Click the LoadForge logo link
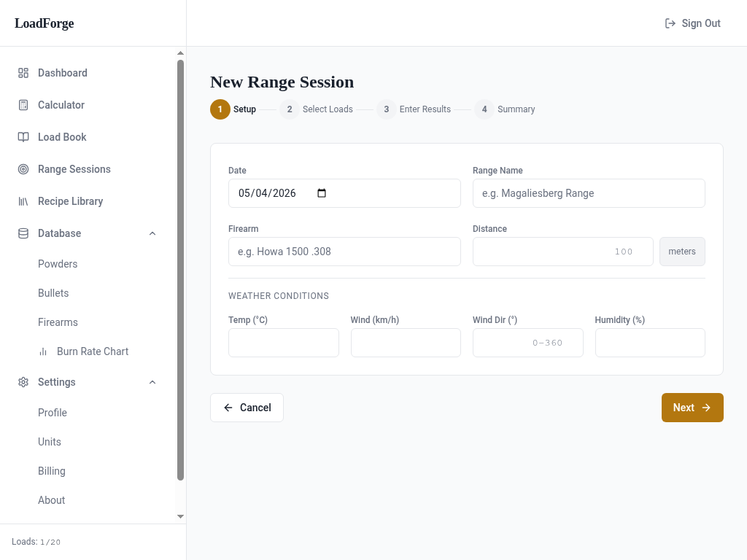747x560 pixels. [x=44, y=23]
